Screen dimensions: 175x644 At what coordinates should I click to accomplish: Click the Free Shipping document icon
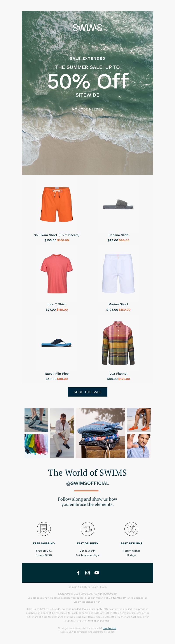click(x=44, y=529)
